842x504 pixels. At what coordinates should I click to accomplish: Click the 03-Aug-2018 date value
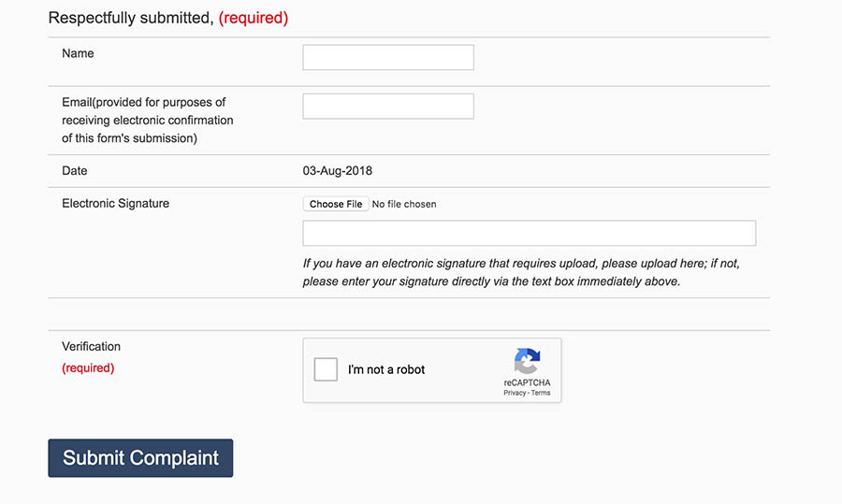pyautogui.click(x=337, y=171)
